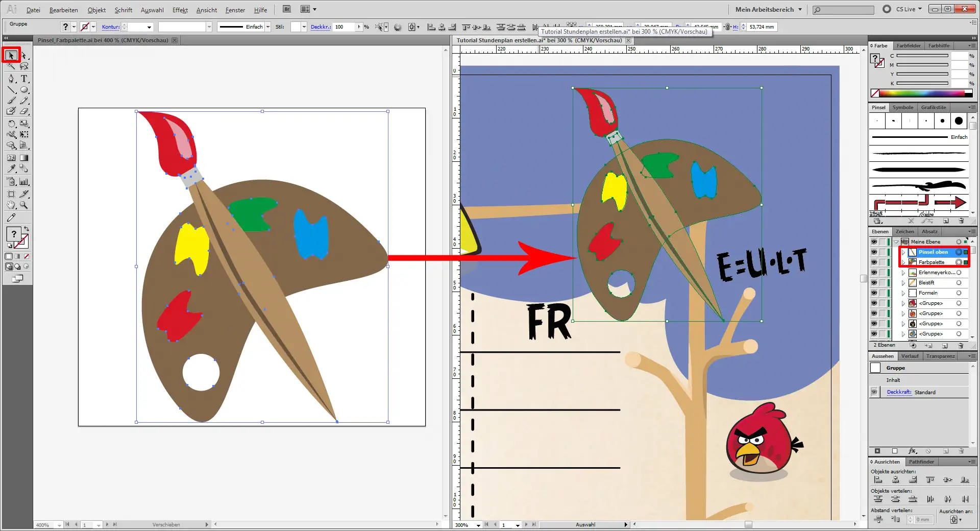This screenshot has height=531, width=980.
Task: Activate the Magic Wand tool
Action: tap(11, 66)
